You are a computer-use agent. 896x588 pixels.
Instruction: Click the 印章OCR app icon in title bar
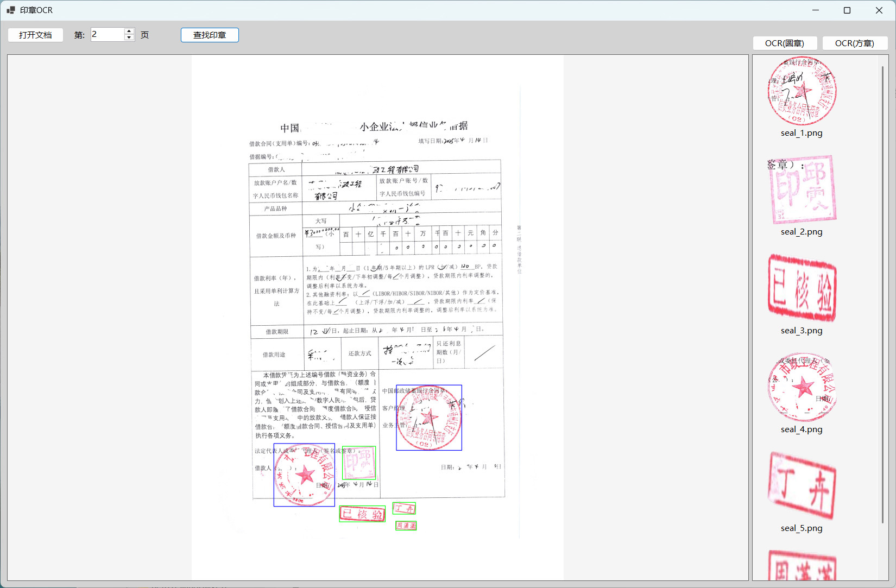point(10,10)
